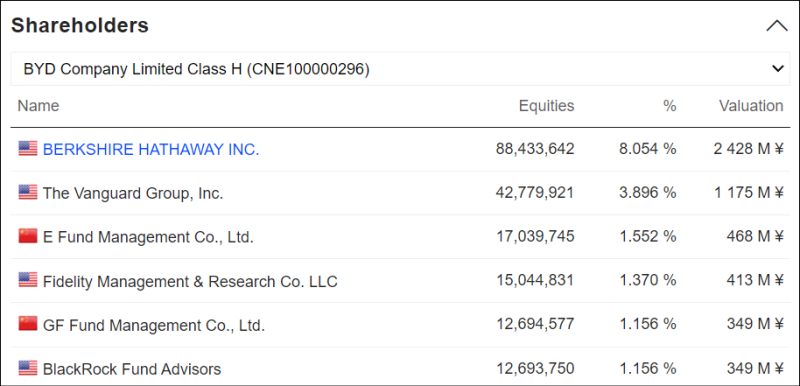Click percentage 1.552 %
Screen dimensions: 800x386
[x=648, y=237]
